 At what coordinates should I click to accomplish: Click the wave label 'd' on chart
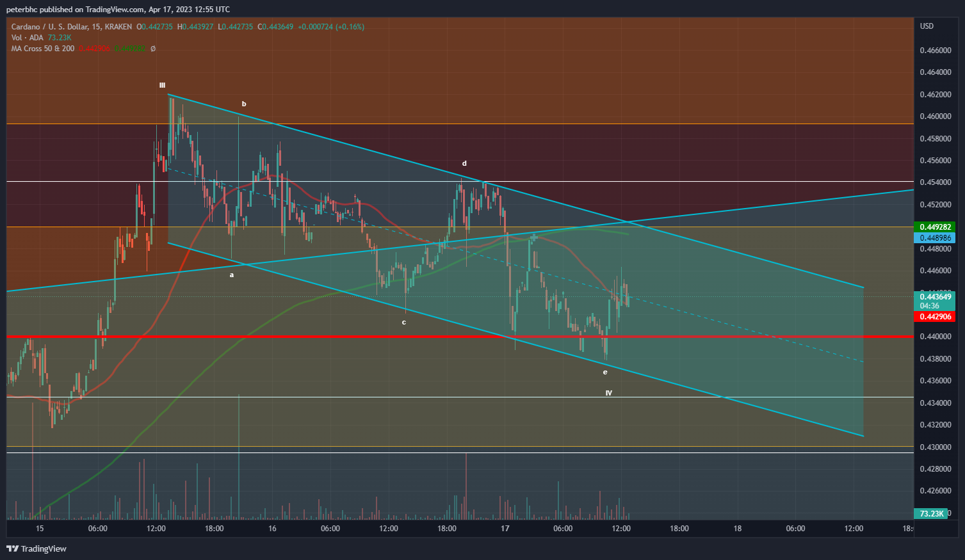tap(465, 164)
